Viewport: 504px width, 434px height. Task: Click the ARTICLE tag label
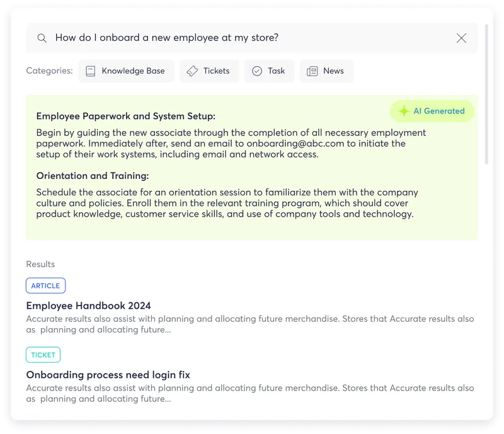coord(45,286)
